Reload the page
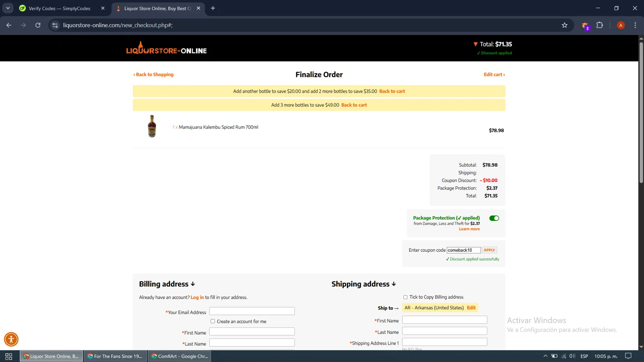 (38, 25)
